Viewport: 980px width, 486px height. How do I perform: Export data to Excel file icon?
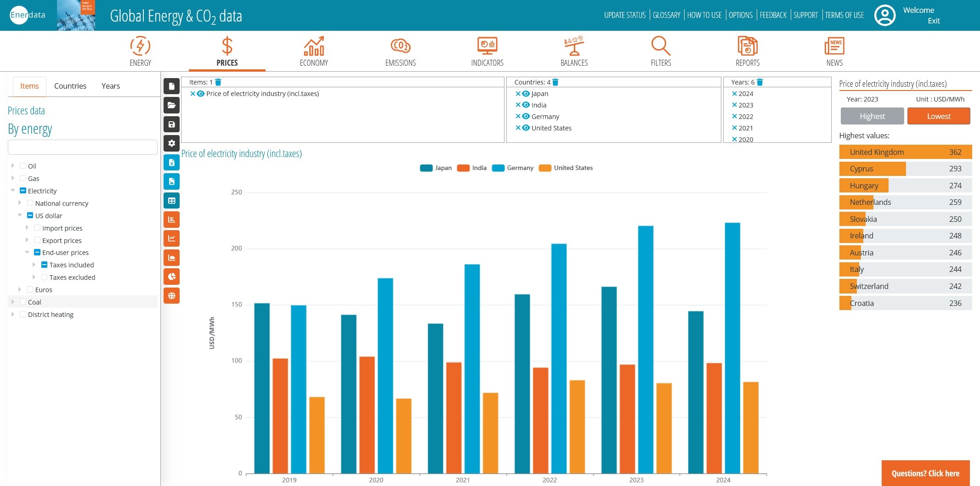click(x=171, y=163)
